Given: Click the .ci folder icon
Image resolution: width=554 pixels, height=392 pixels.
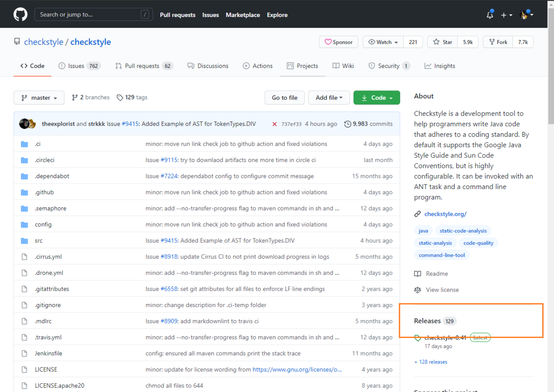Looking at the screenshot, I should (x=24, y=144).
